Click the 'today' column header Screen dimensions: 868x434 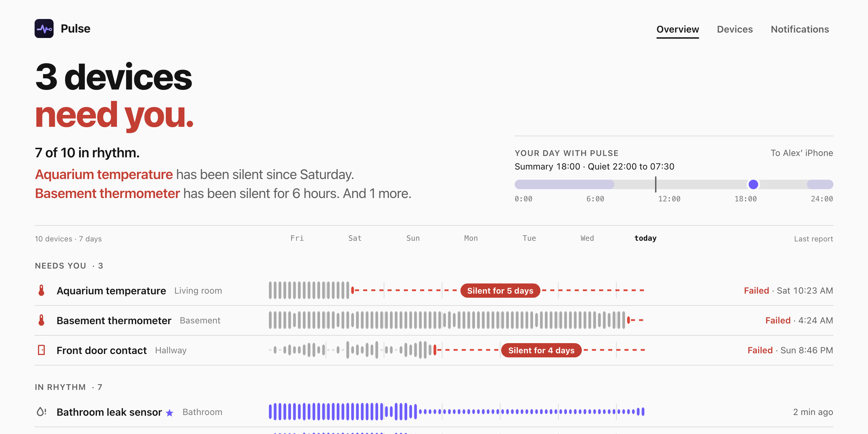[x=645, y=238]
